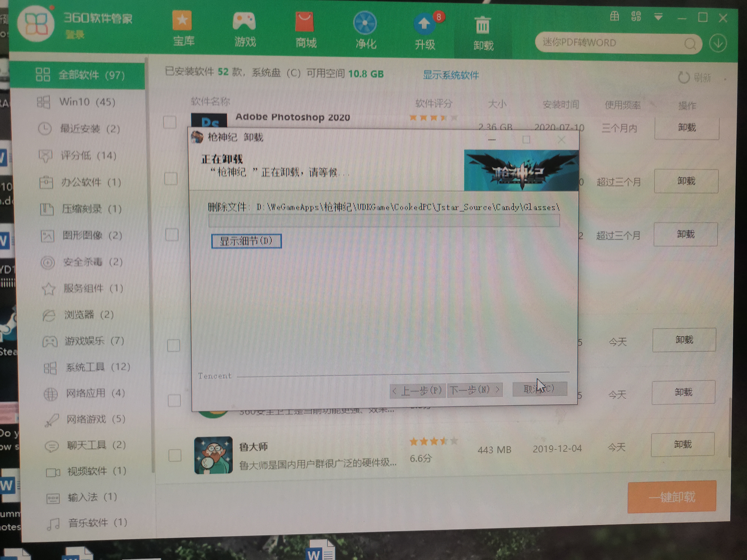The image size is (747, 560).
Task: Tick the 鲁大师 row checkbox
Action: tap(175, 455)
